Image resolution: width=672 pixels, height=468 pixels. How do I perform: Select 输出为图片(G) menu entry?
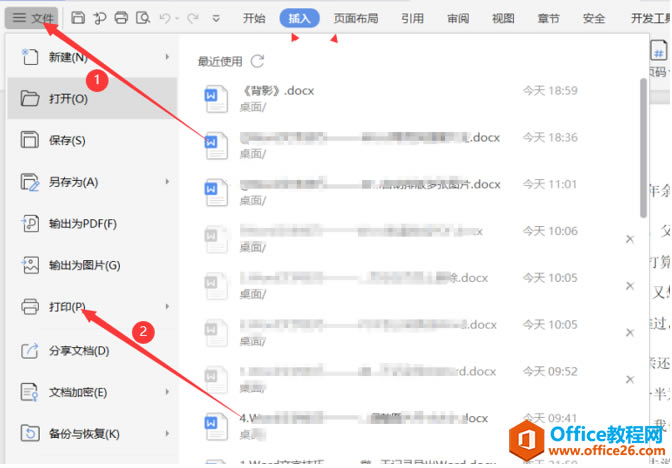coord(92,265)
